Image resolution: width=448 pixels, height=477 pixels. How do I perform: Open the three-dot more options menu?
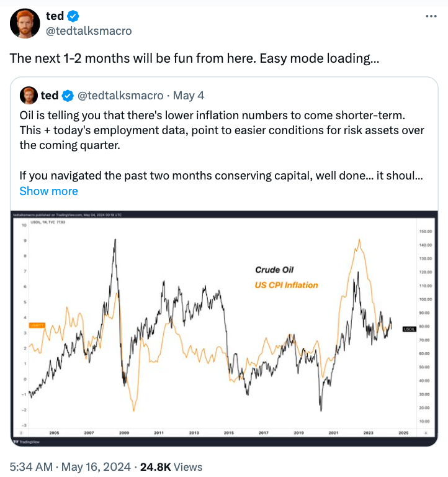pyautogui.click(x=431, y=16)
